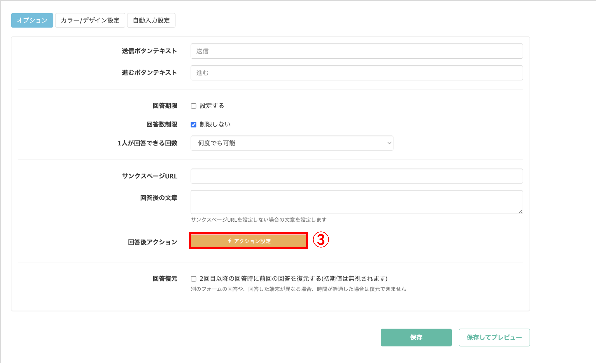This screenshot has height=364, width=597.
Task: Open the 何度でも可能 dropdown
Action: pyautogui.click(x=292, y=143)
